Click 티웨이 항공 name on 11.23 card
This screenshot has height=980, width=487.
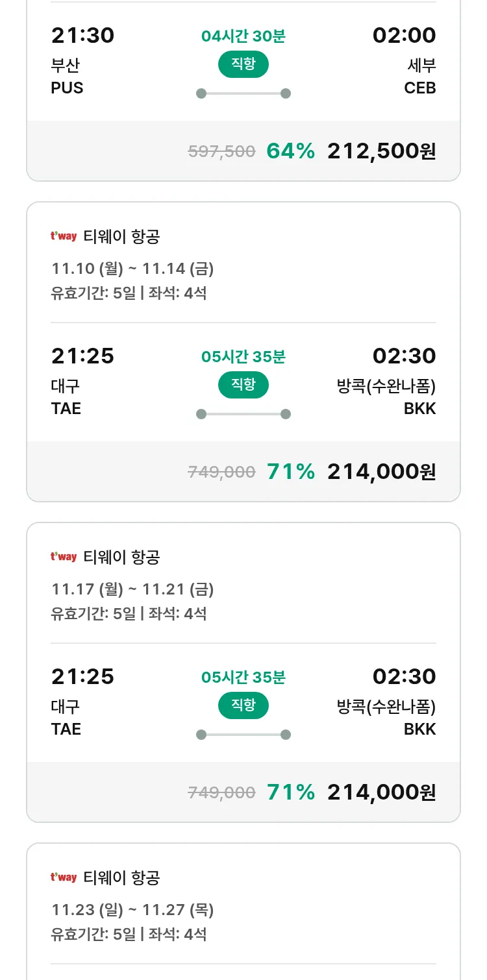pos(121,877)
